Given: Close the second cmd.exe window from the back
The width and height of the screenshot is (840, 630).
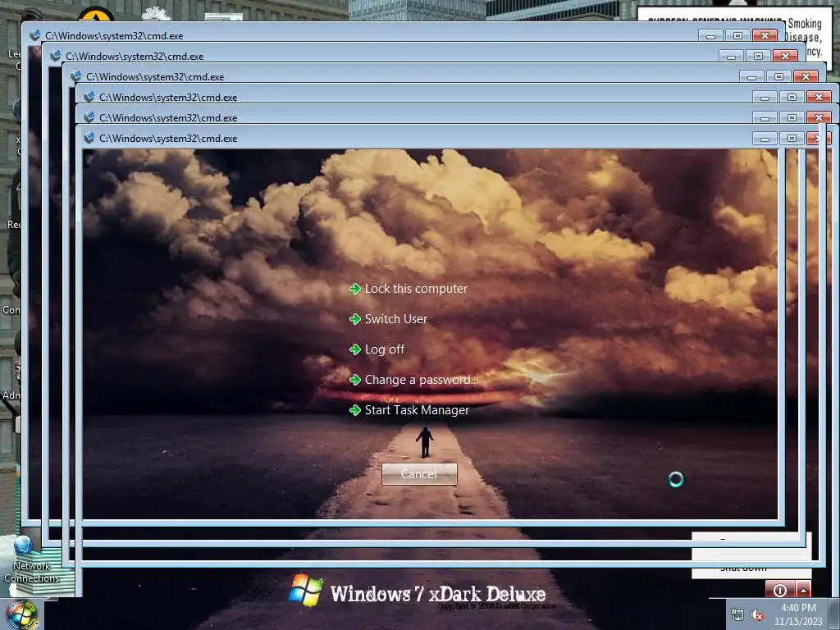Looking at the screenshot, I should (785, 57).
